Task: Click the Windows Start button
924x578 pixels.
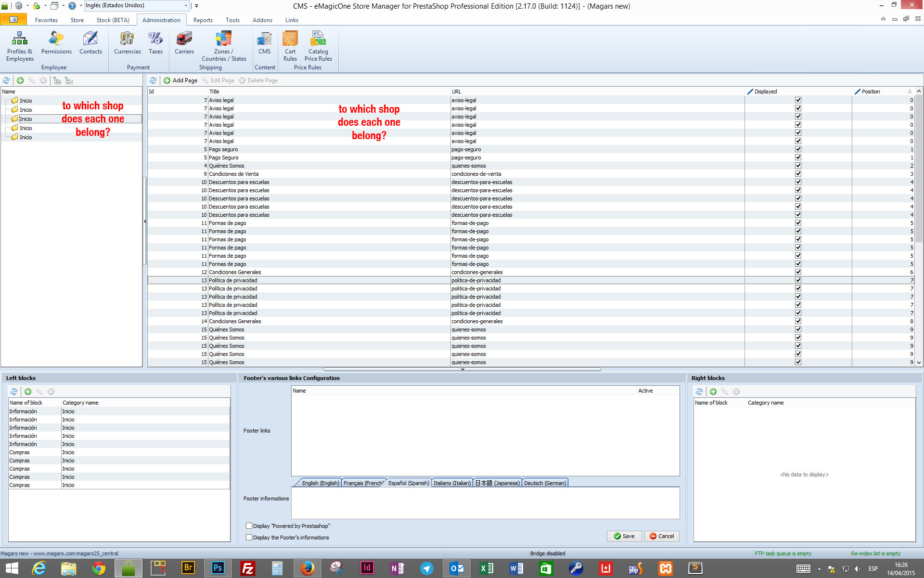Action: (12, 568)
